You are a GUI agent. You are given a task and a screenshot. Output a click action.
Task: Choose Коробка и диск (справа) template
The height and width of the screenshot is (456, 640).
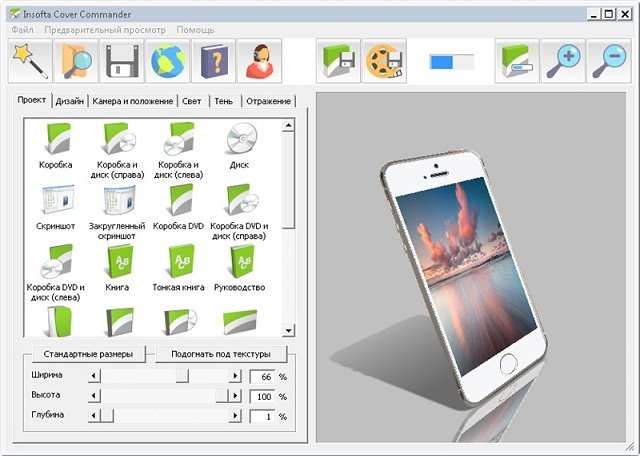click(117, 151)
